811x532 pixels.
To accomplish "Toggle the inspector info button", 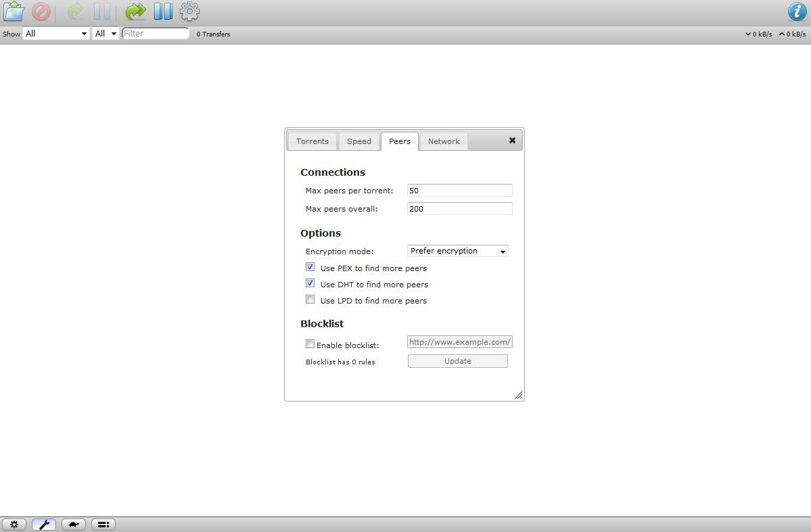I will pyautogui.click(x=797, y=11).
